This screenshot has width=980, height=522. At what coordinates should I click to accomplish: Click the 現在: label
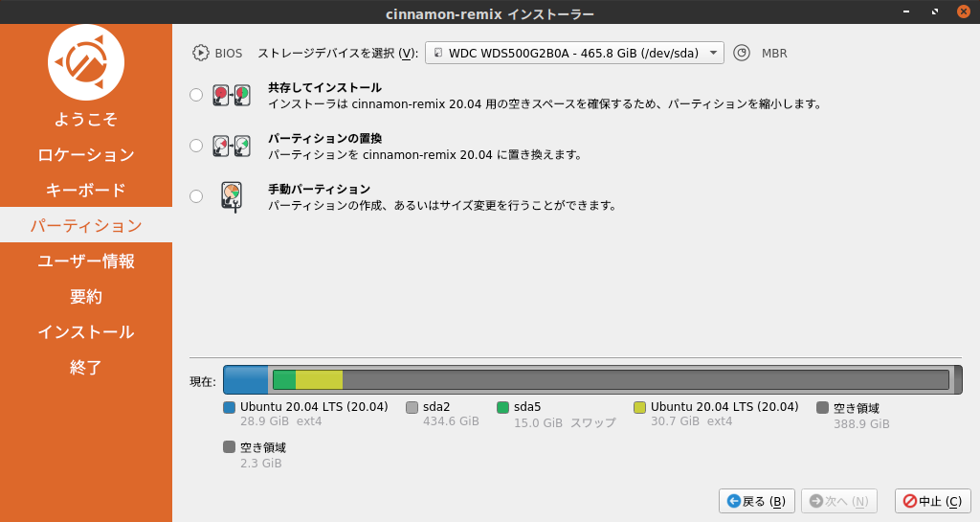203,381
